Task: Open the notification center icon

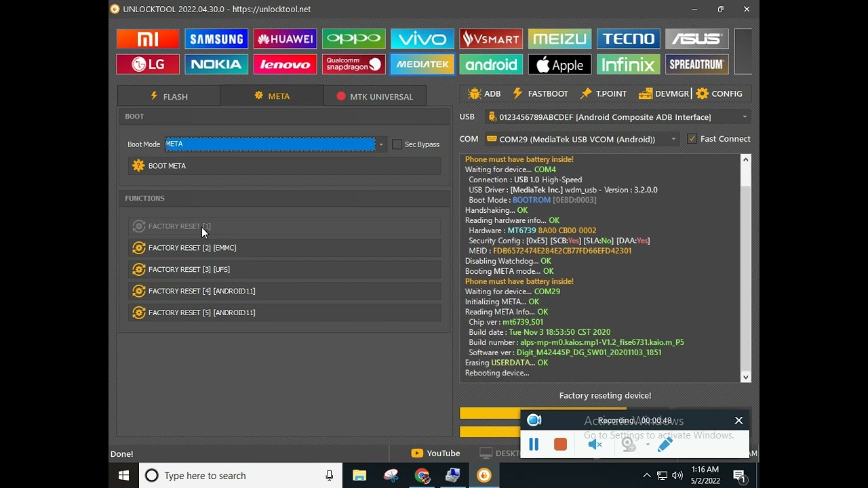Action: click(740, 476)
